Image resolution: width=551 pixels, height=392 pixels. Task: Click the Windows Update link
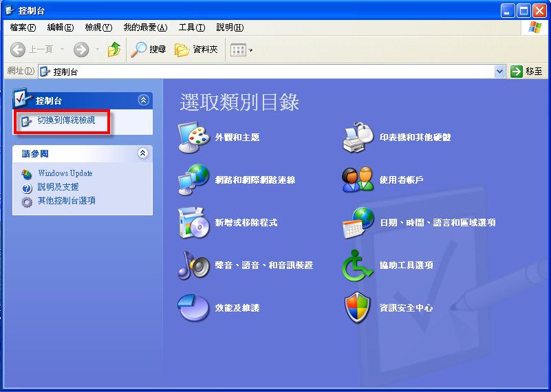(x=65, y=173)
